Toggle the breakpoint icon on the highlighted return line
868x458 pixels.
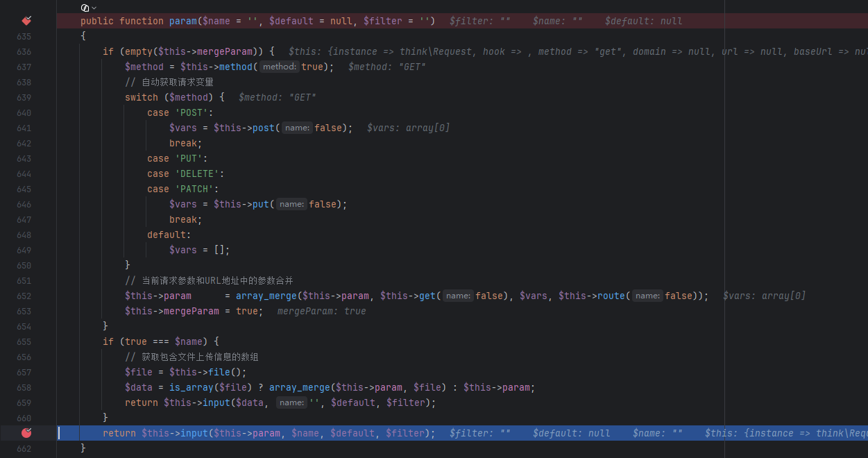pos(26,433)
